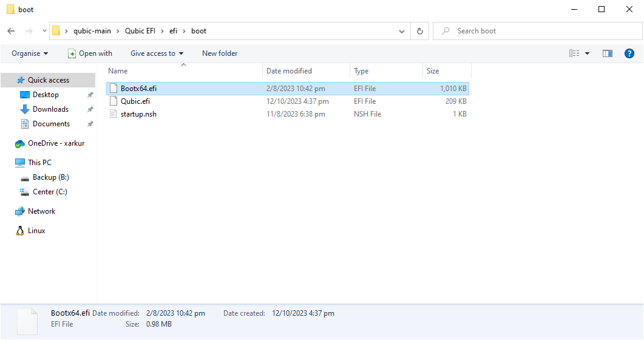The height and width of the screenshot is (340, 644).
Task: Close the boot window
Action: click(x=629, y=9)
